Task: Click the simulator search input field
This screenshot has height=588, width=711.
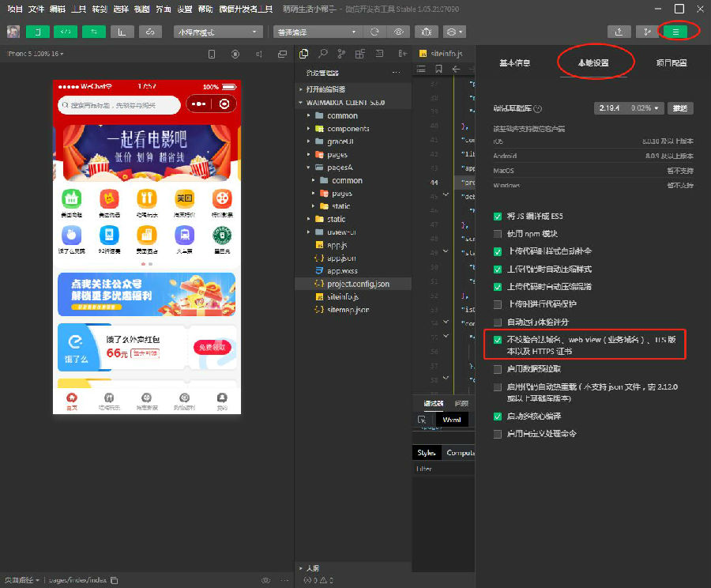Action: tap(118, 104)
